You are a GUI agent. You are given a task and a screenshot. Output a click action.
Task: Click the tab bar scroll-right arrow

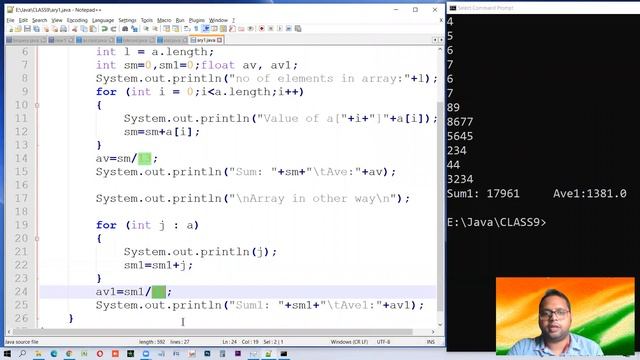point(441,40)
